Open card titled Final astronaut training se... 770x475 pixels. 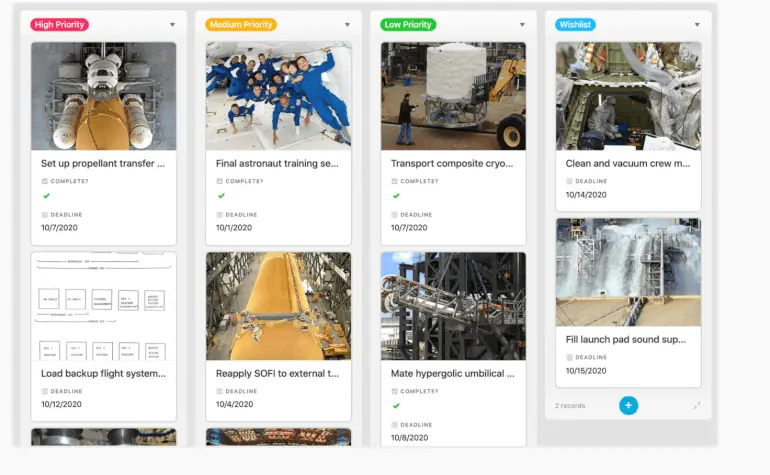(x=277, y=164)
